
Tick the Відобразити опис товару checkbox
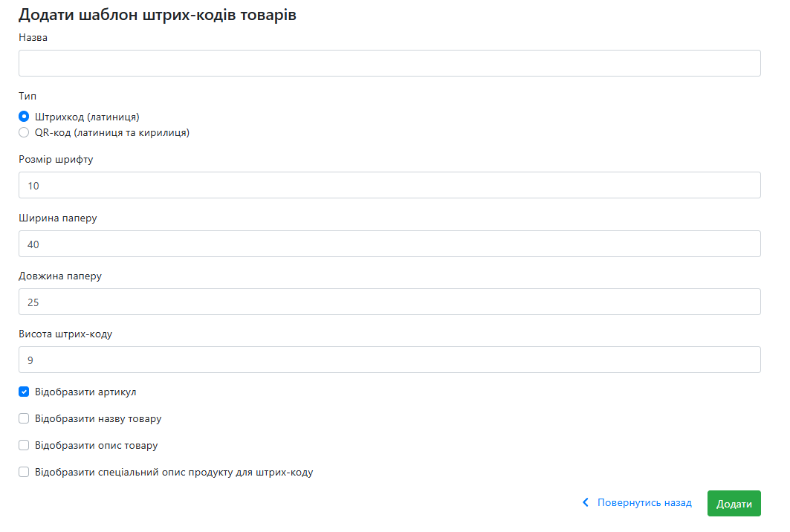pos(24,445)
